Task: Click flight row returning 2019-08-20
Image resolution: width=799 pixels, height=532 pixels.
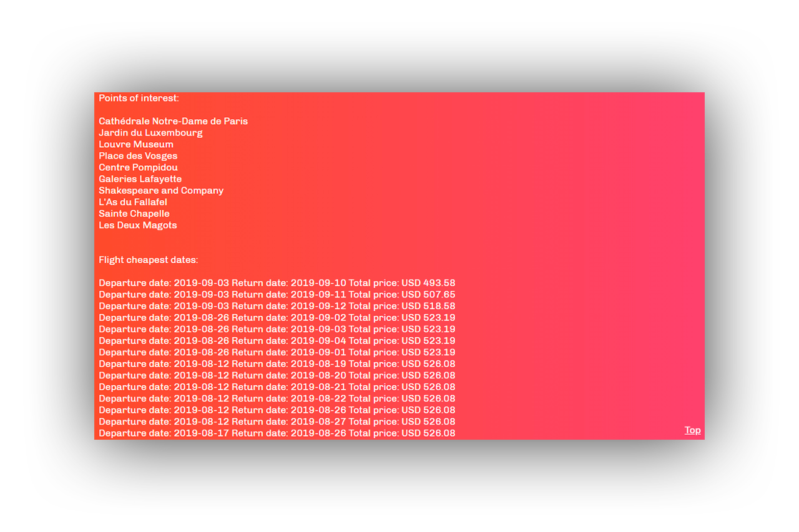Action: point(277,375)
